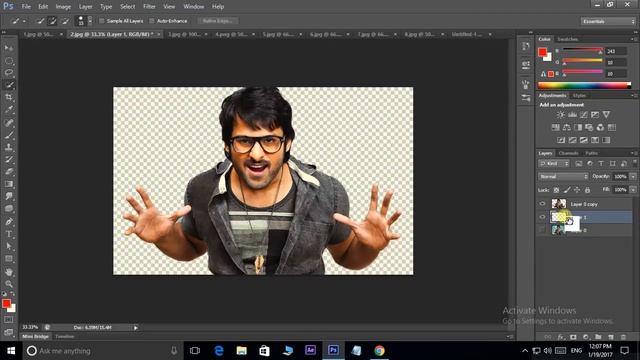The width and height of the screenshot is (640, 360).
Task: Switch to the Channels tab
Action: click(569, 153)
